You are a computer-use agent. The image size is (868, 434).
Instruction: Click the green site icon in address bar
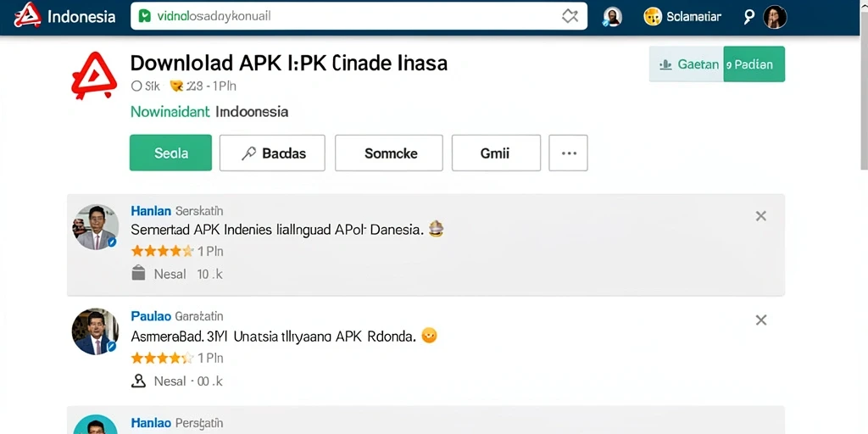coord(144,16)
